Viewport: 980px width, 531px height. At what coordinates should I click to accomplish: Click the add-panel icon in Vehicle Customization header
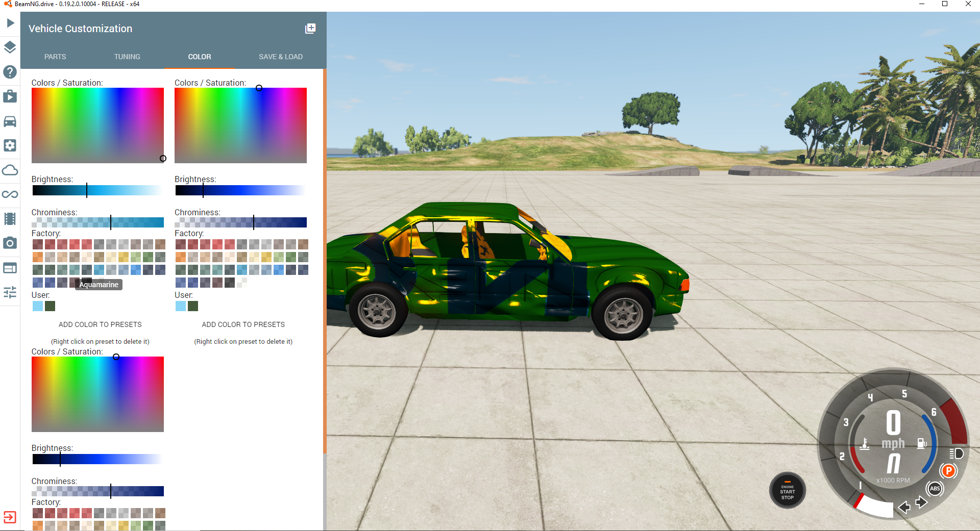click(x=310, y=29)
